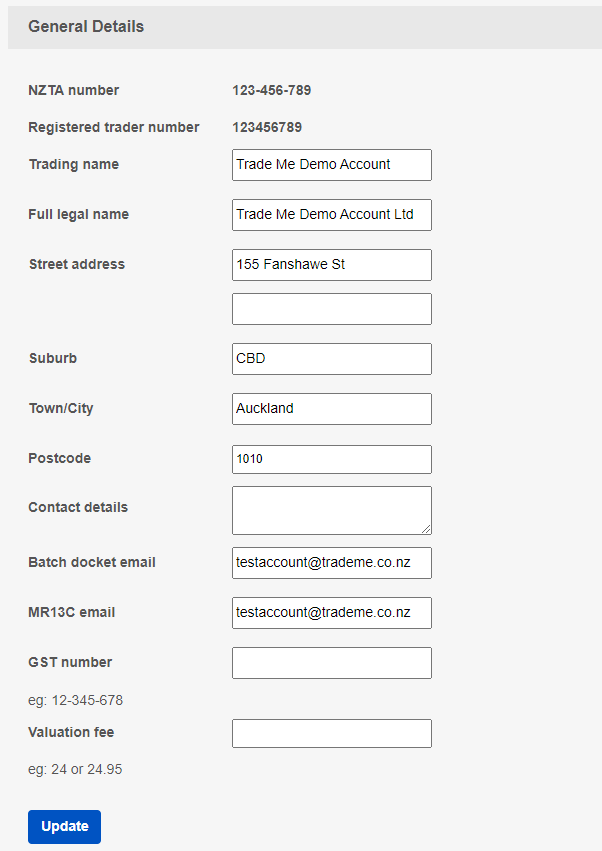The width and height of the screenshot is (602, 851).
Task: Select the first Street address line field
Action: point(331,265)
